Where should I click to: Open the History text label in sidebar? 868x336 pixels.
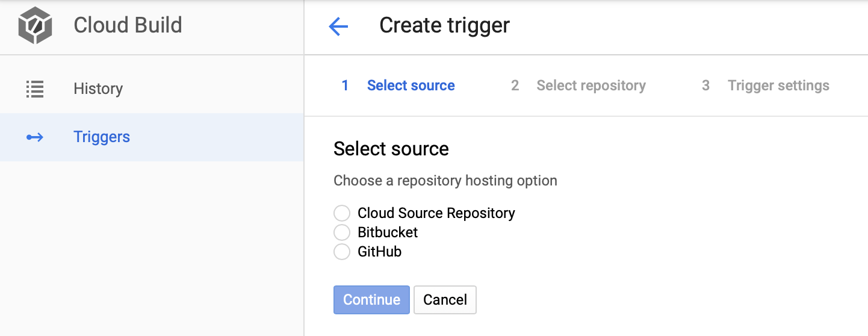(x=98, y=89)
